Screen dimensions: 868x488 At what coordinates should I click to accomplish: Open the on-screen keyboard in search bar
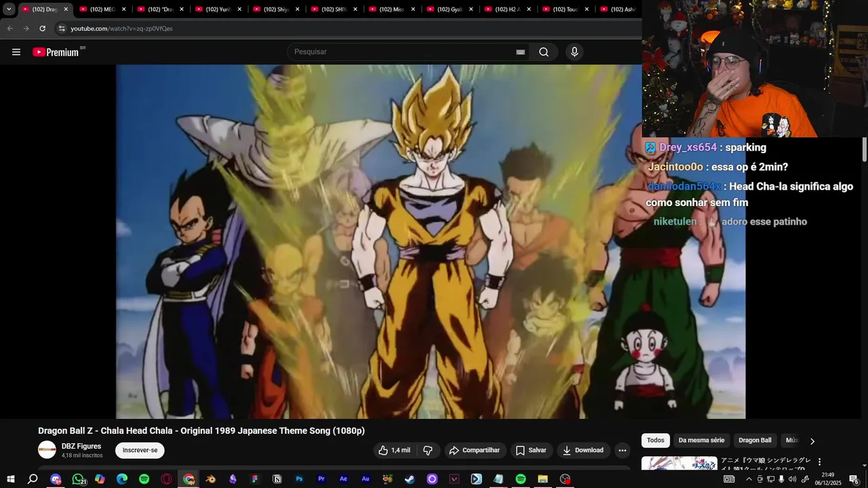[x=520, y=52]
